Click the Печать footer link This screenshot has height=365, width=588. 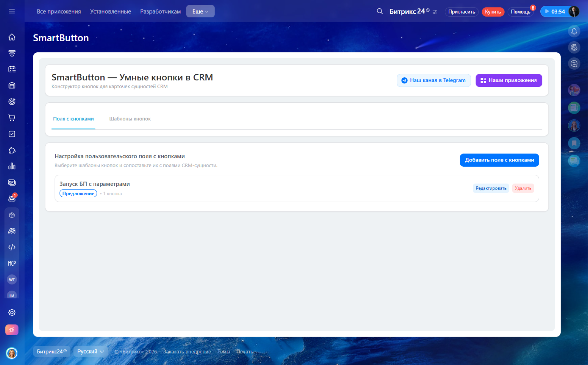click(245, 352)
